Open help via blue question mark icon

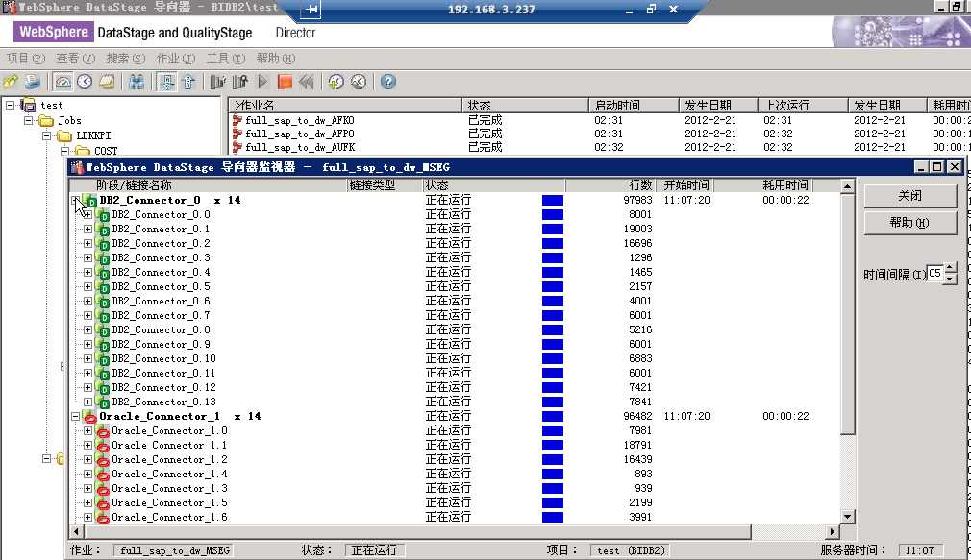[388, 82]
